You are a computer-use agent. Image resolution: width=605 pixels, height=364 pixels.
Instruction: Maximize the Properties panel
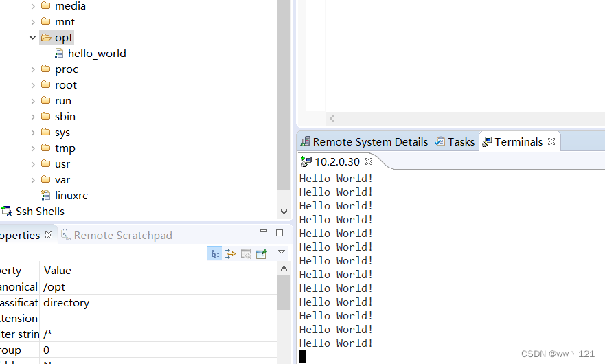tap(279, 233)
